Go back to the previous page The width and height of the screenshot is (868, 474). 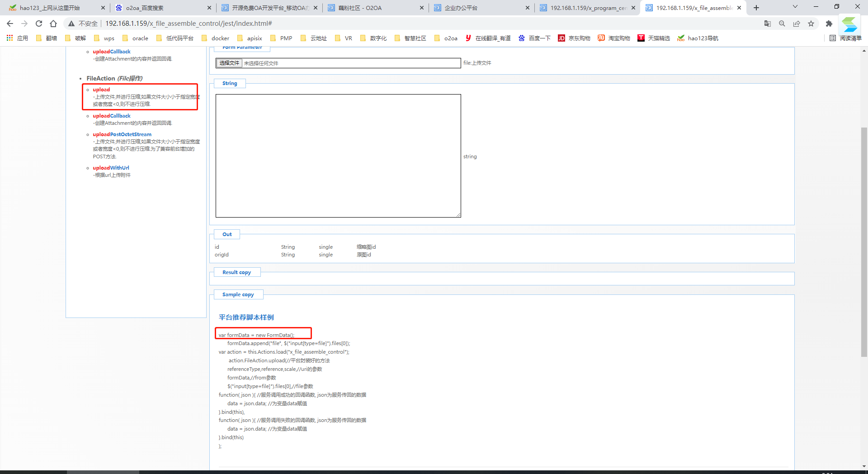pos(10,24)
